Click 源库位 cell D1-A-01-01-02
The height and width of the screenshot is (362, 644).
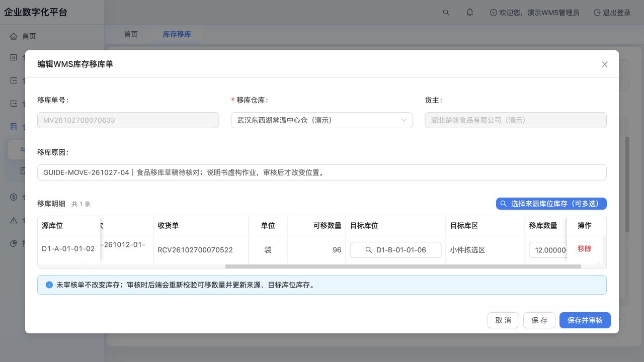click(x=68, y=249)
